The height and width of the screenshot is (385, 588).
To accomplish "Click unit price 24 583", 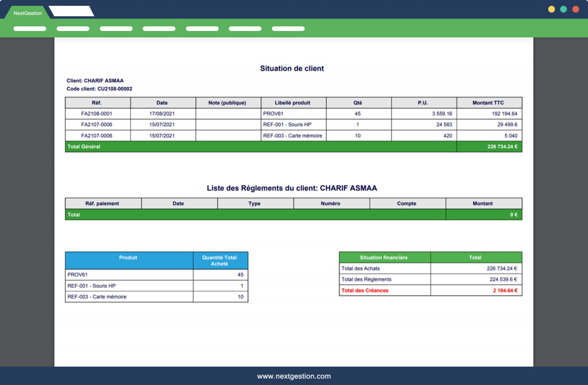I will [x=444, y=125].
